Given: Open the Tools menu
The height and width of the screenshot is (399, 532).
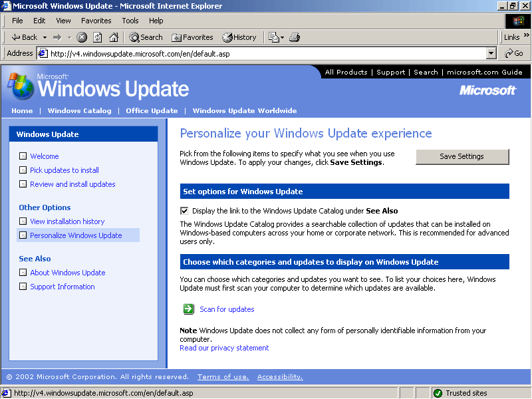Looking at the screenshot, I should tap(130, 21).
